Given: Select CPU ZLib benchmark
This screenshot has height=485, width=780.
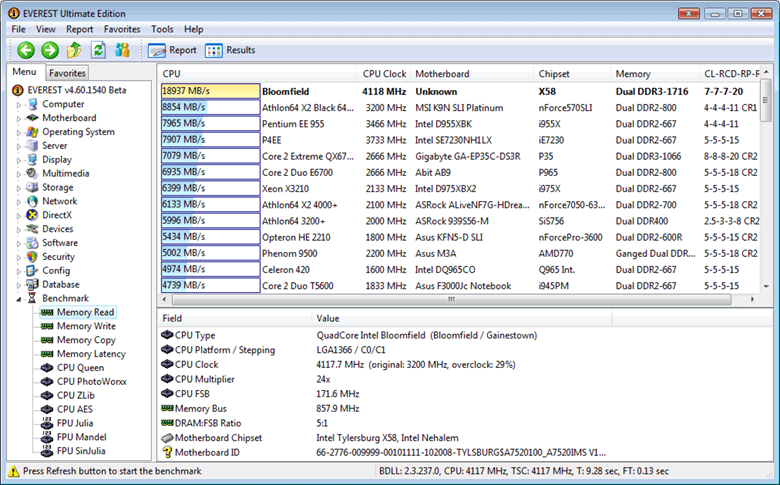Looking at the screenshot, I should (x=76, y=395).
